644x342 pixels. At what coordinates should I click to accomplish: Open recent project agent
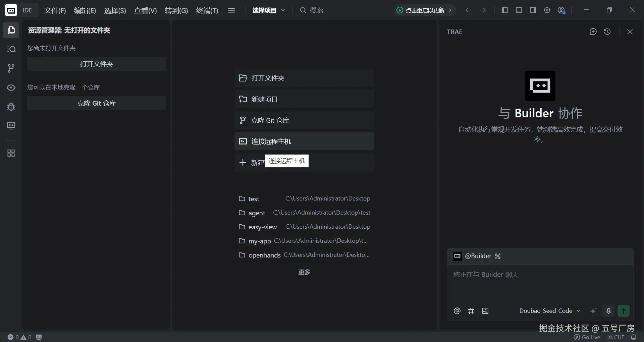[x=304, y=213]
